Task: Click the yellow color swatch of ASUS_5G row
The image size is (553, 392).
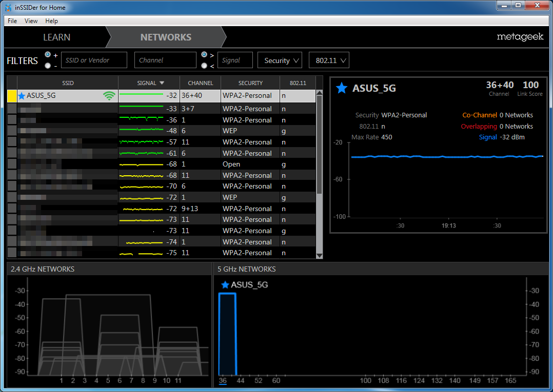Action: [x=12, y=96]
